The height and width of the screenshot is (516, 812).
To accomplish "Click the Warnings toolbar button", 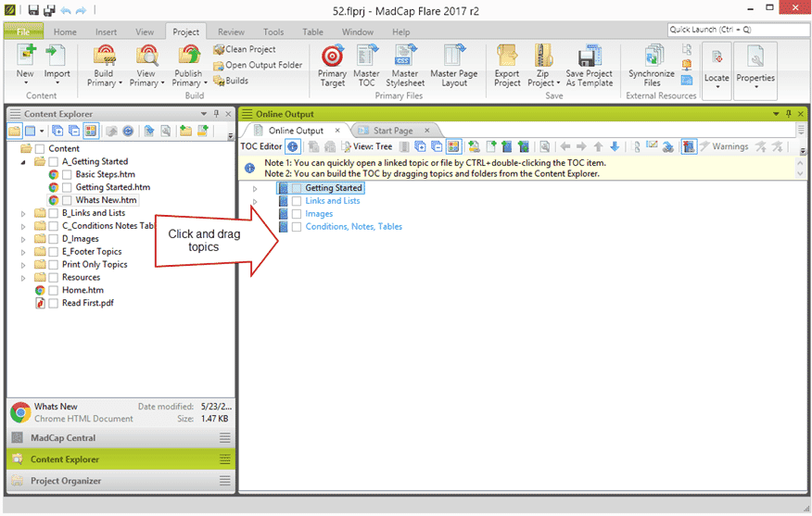I will [x=725, y=147].
